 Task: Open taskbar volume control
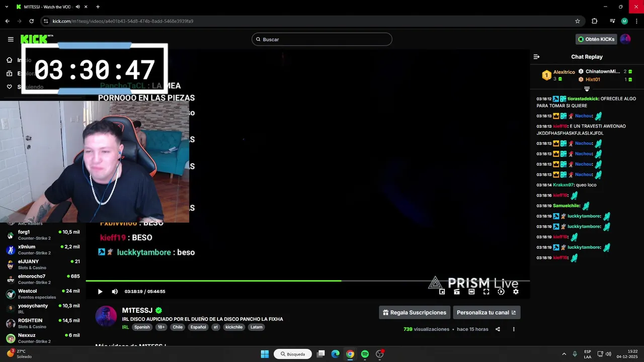[x=608, y=354]
